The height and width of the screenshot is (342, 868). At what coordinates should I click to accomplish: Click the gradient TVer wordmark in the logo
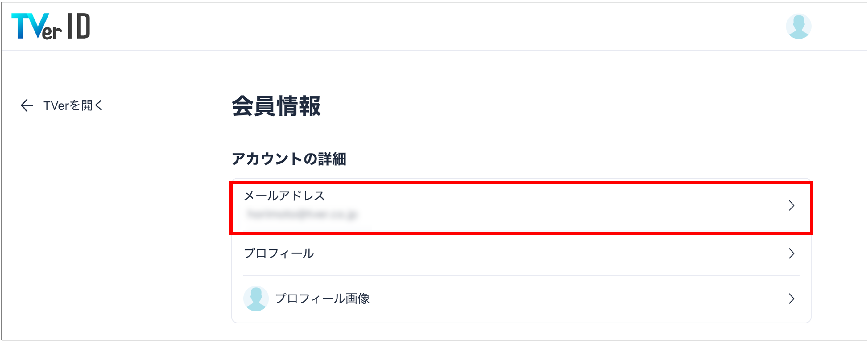(x=36, y=26)
